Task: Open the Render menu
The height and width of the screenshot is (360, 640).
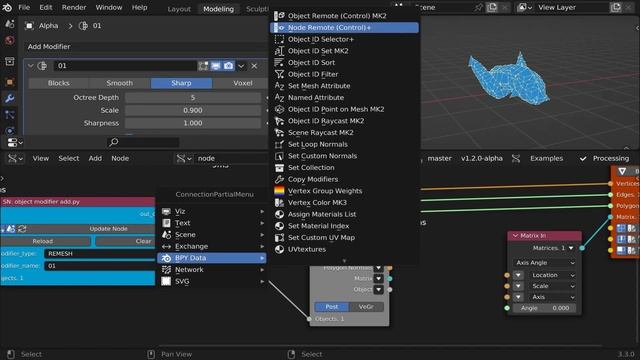Action: pyautogui.click(x=74, y=7)
